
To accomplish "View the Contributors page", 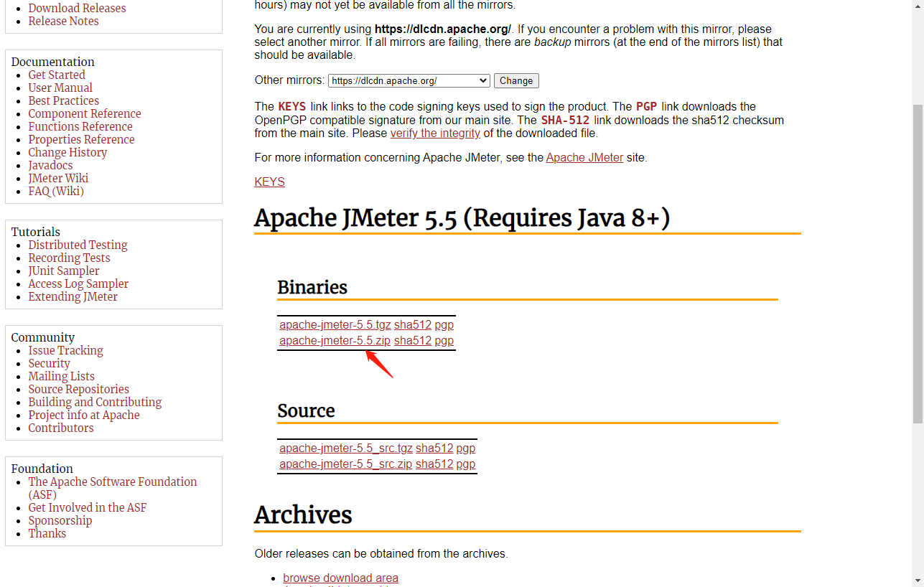I will (61, 428).
